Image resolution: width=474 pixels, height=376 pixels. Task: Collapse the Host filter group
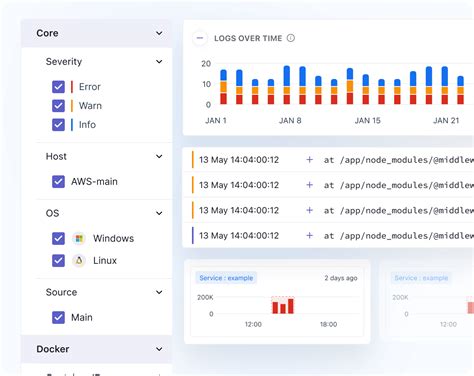(x=159, y=156)
